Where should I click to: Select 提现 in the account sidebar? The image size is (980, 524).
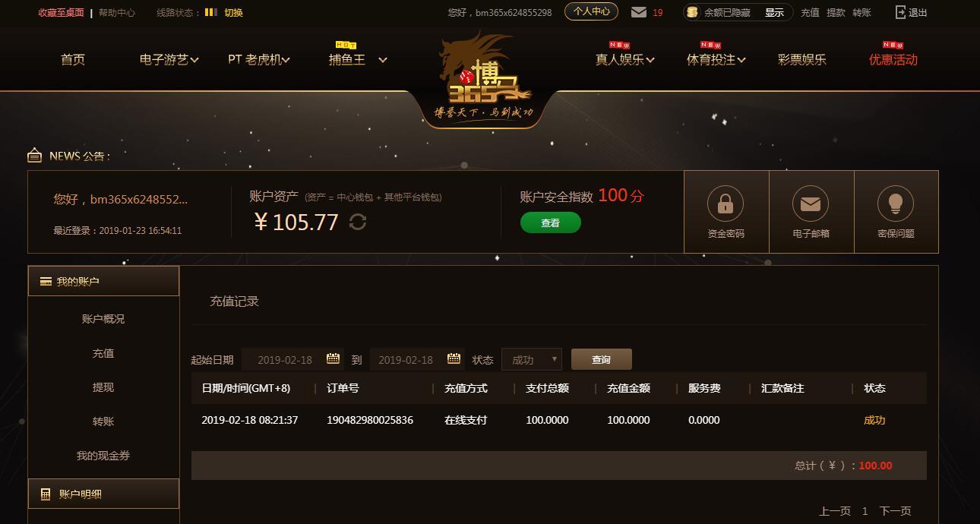point(103,387)
